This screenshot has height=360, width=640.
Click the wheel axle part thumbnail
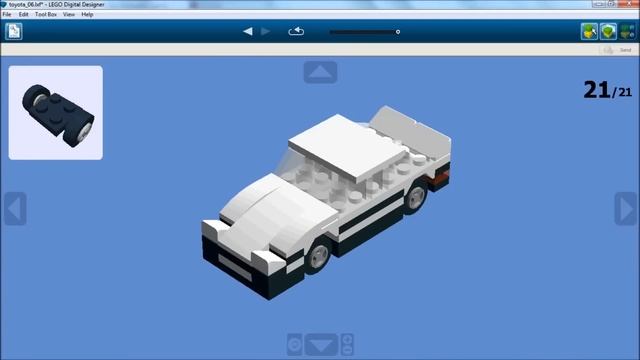pos(56,113)
